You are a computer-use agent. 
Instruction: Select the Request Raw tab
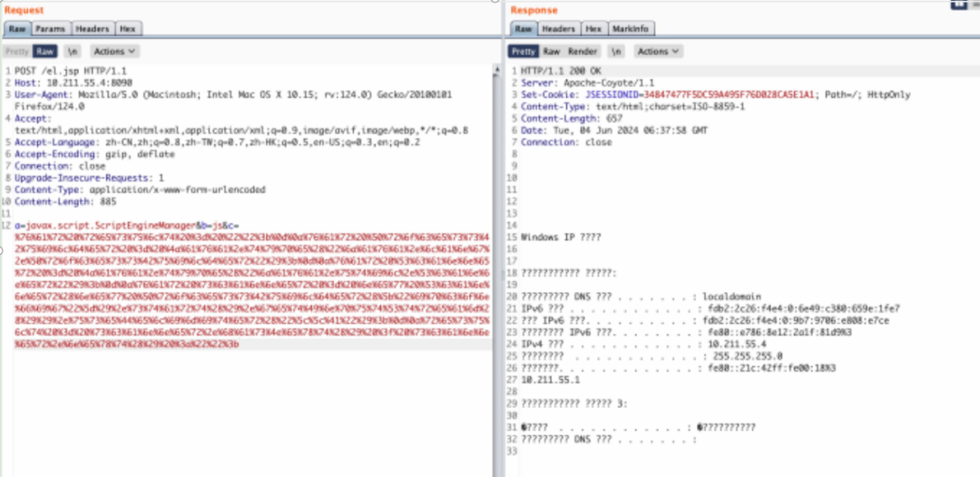pyautogui.click(x=17, y=29)
